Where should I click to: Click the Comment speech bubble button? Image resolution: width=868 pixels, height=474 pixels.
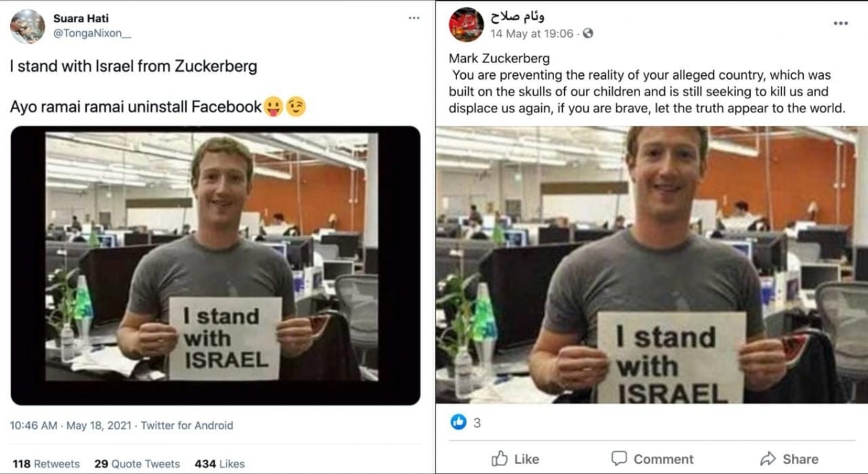[x=652, y=459]
